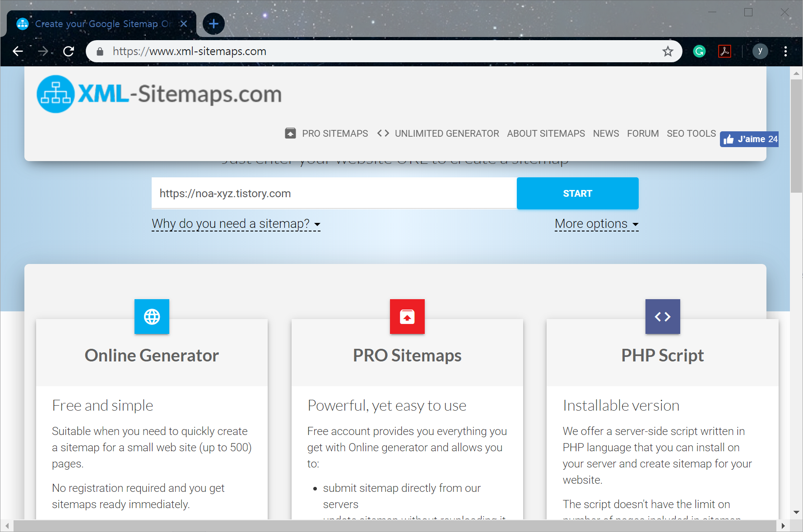The image size is (803, 532).
Task: Open the Adobe Acrobat extension icon
Action: [x=724, y=51]
